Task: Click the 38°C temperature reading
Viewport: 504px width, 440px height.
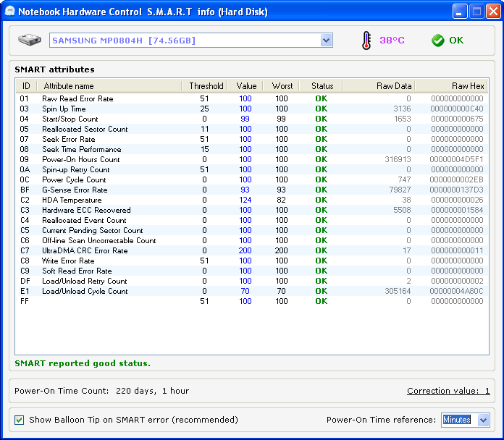Action: pyautogui.click(x=392, y=40)
